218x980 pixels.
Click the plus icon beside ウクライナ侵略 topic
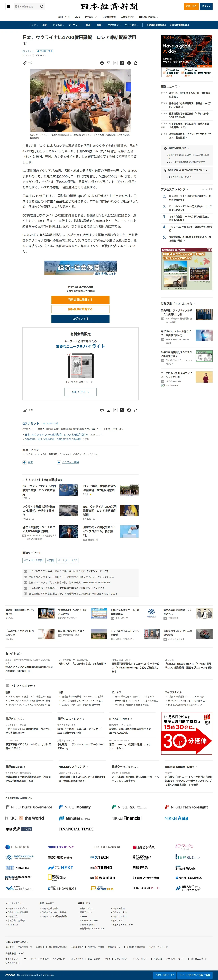coord(59,463)
